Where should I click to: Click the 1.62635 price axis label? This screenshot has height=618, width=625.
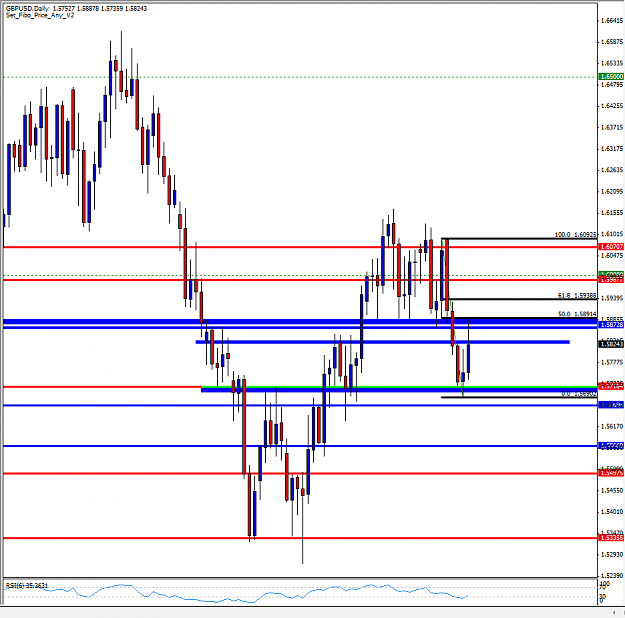pyautogui.click(x=612, y=170)
